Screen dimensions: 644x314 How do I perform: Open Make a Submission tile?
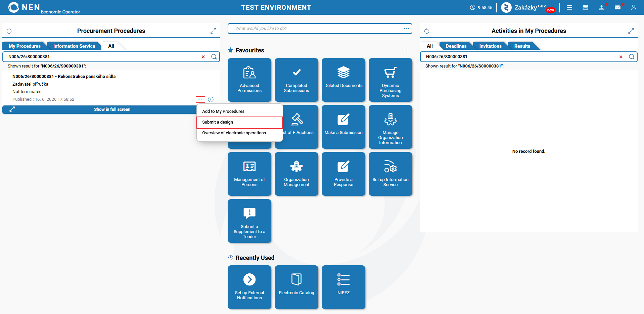tap(343, 127)
